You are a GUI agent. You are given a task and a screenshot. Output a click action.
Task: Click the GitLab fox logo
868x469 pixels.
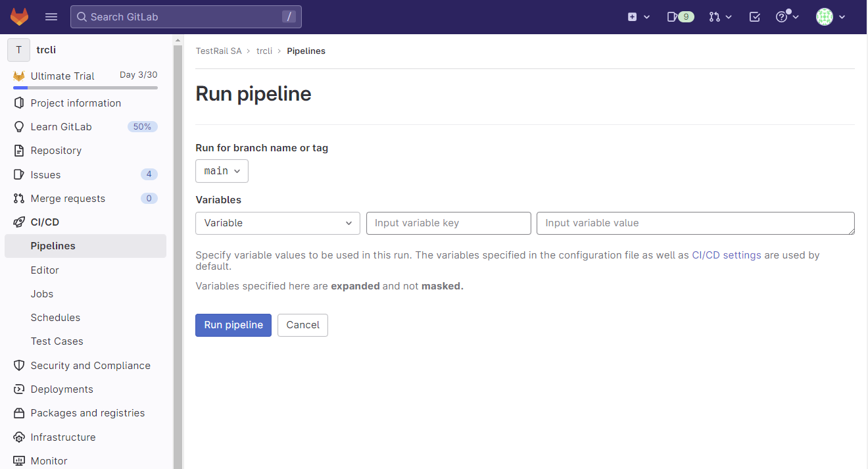[19, 17]
